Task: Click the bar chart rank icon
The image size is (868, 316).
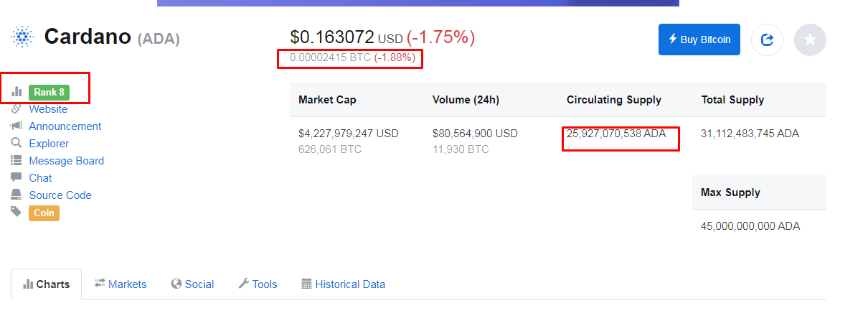Action: pos(16,91)
